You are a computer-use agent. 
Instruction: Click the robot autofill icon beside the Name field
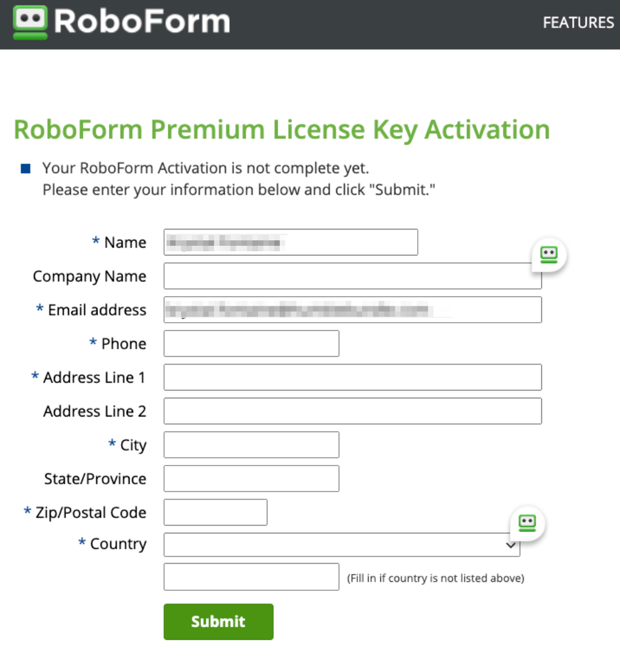pyautogui.click(x=548, y=255)
